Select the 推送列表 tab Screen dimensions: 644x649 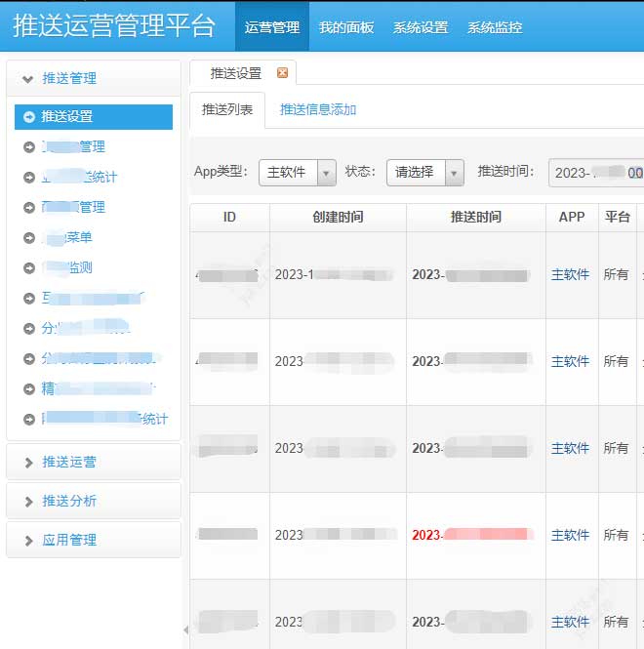[227, 110]
